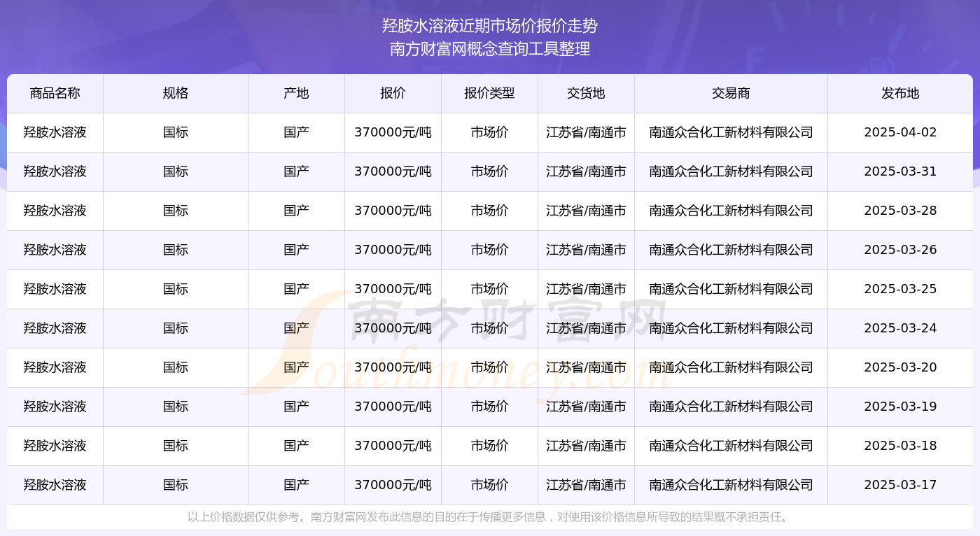Click 市场价 in the 2025-03-26 row
The height and width of the screenshot is (536, 980).
point(489,250)
